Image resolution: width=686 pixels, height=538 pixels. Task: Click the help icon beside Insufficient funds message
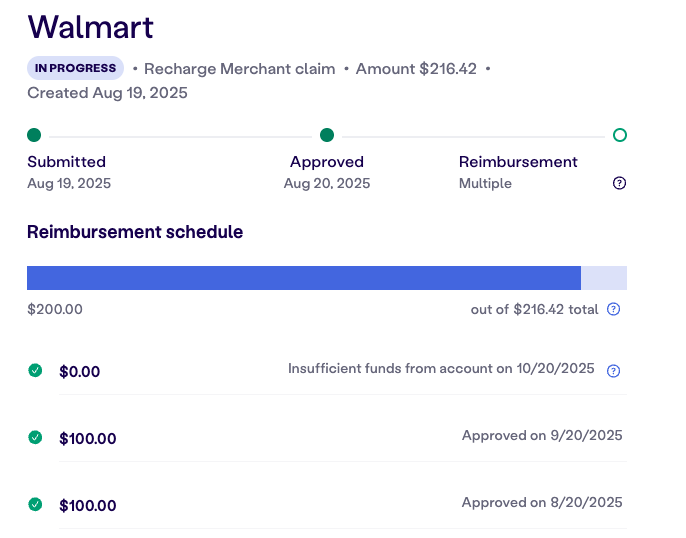pos(613,371)
